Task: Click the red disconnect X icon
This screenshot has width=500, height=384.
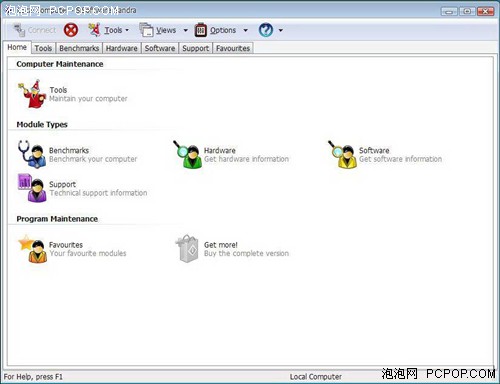Action: pos(71,30)
